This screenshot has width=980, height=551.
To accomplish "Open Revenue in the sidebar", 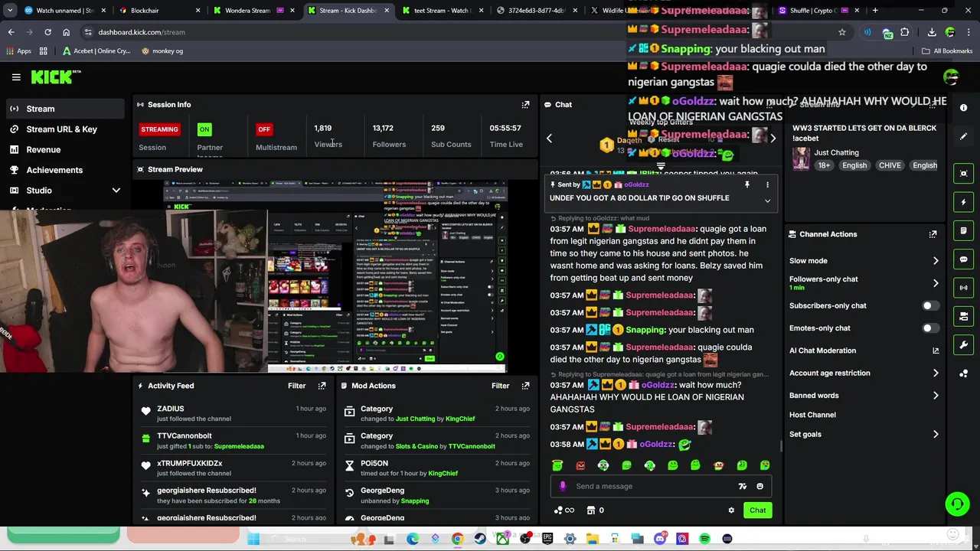I will 64,150.
